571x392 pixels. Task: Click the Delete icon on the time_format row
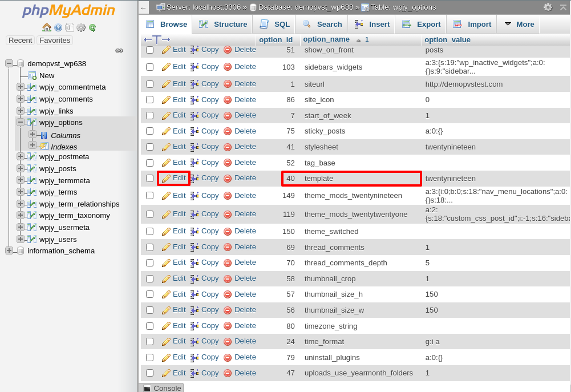pyautogui.click(x=228, y=342)
